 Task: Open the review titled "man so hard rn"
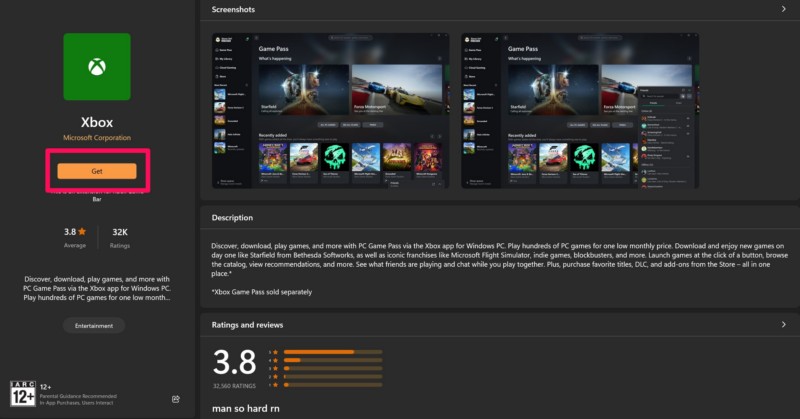pos(244,410)
